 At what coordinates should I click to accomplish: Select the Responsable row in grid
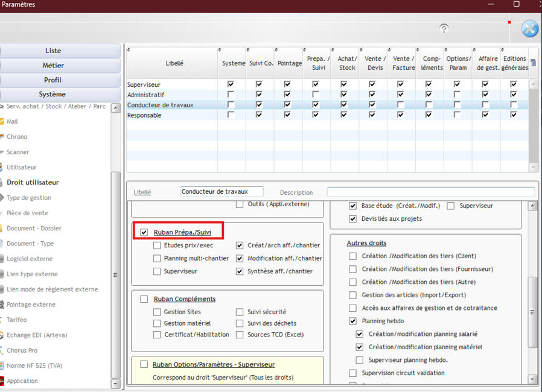tap(327, 115)
